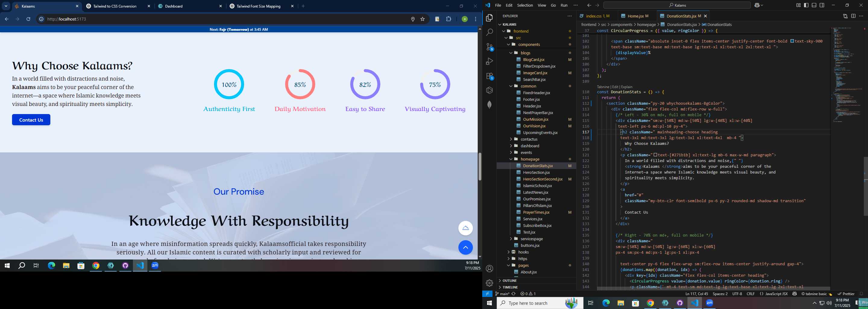This screenshot has height=309, width=868.
Task: Click the remote window icon in status bar
Action: click(x=487, y=294)
